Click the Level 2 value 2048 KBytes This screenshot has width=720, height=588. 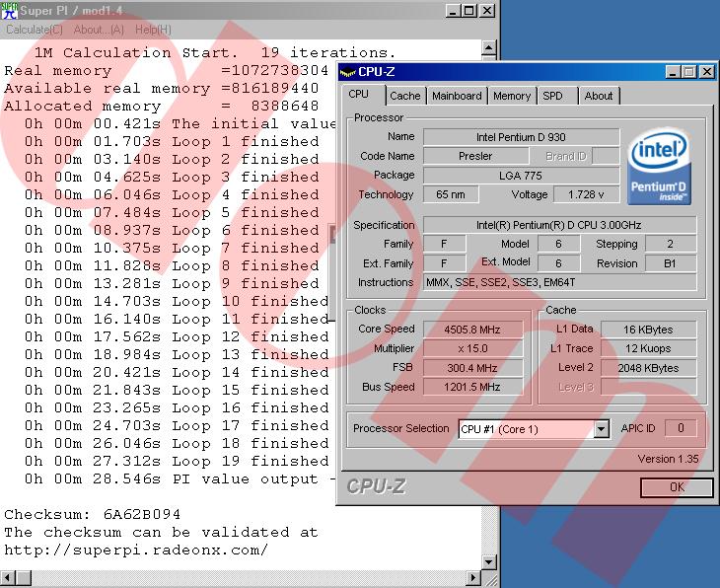(648, 368)
